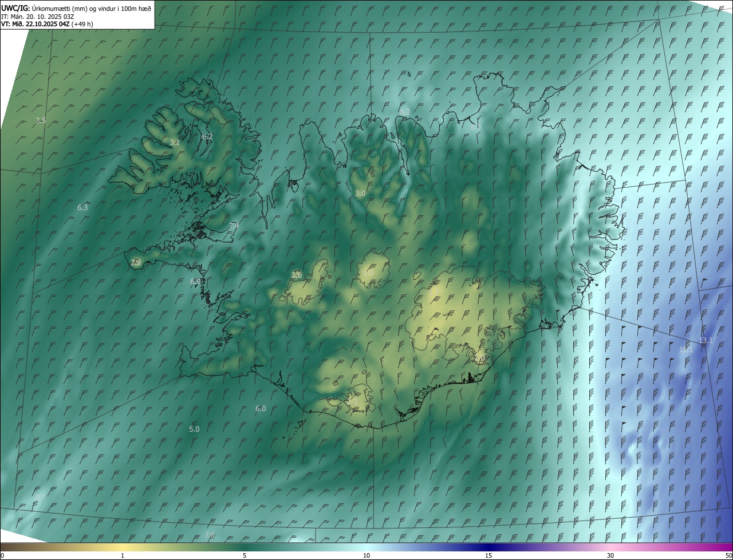Click the map value '6.9'

tap(195, 281)
